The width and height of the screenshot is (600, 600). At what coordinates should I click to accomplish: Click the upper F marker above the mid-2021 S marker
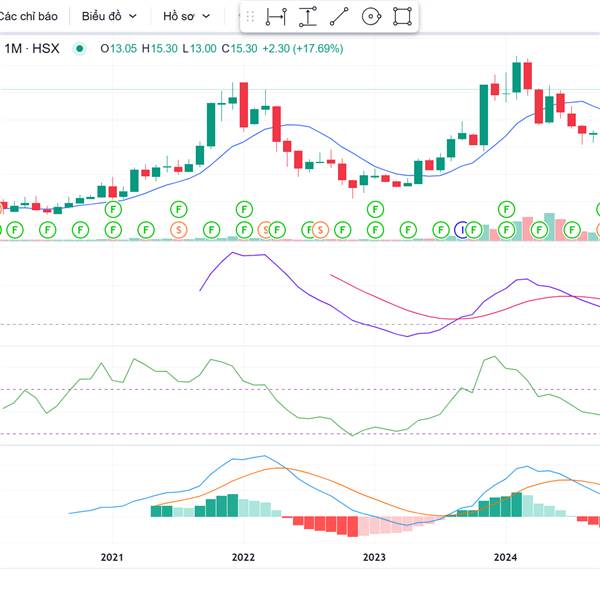click(178, 209)
